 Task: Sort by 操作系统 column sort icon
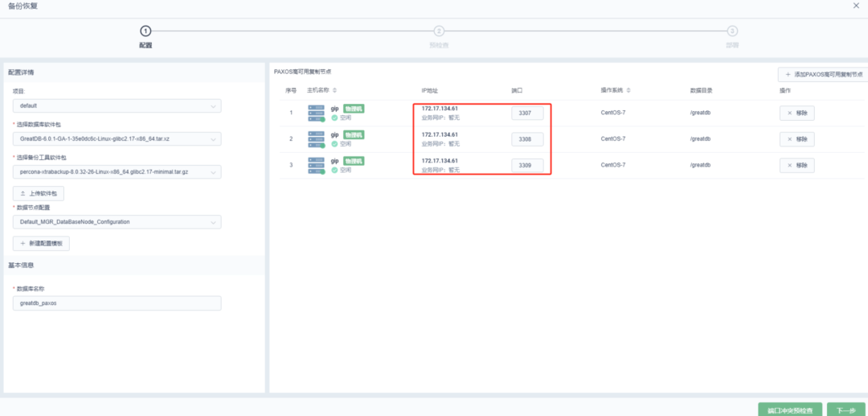(628, 90)
